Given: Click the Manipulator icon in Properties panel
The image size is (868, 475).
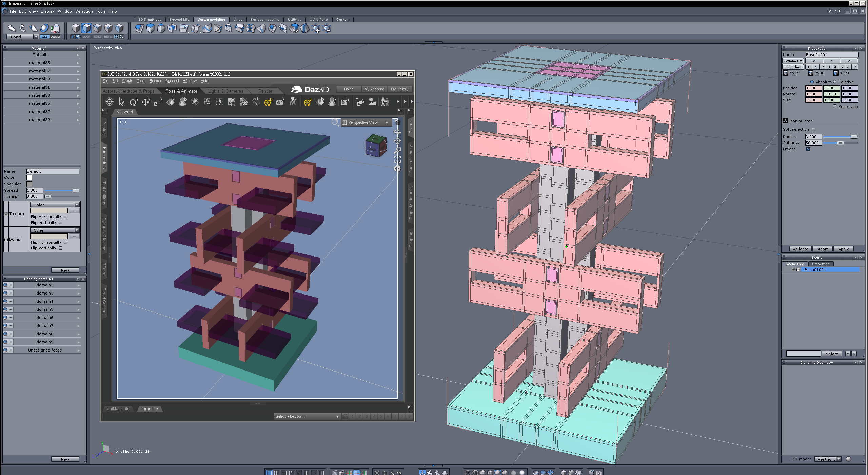Looking at the screenshot, I should (x=785, y=121).
